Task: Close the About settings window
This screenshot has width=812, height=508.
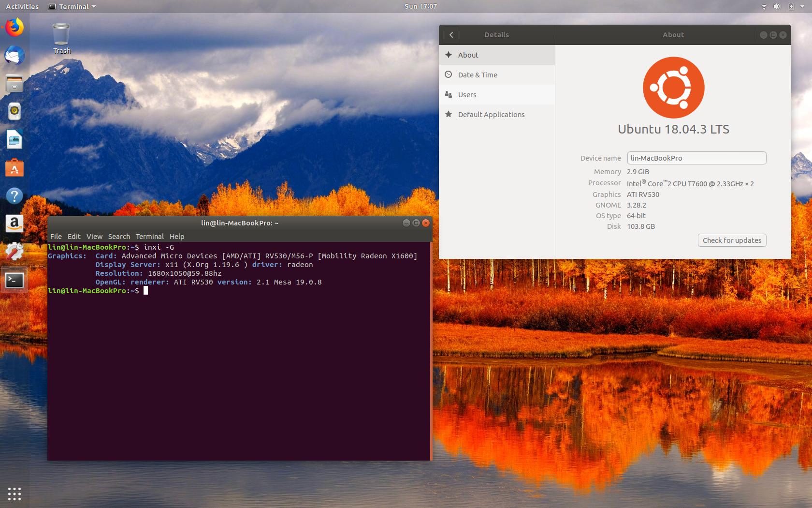Action: (783, 35)
